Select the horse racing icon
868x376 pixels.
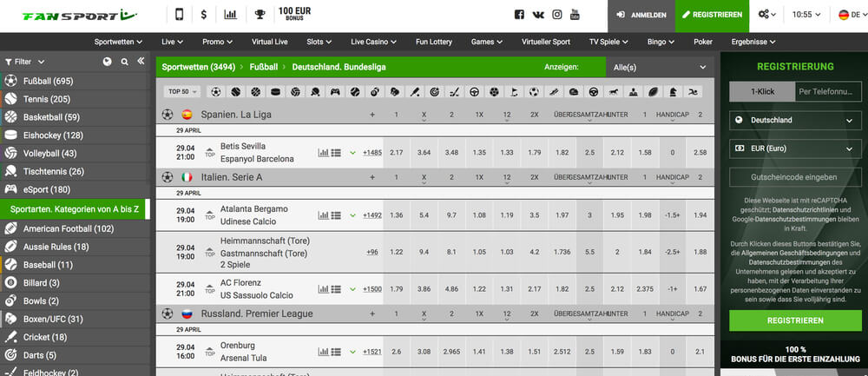(x=614, y=92)
